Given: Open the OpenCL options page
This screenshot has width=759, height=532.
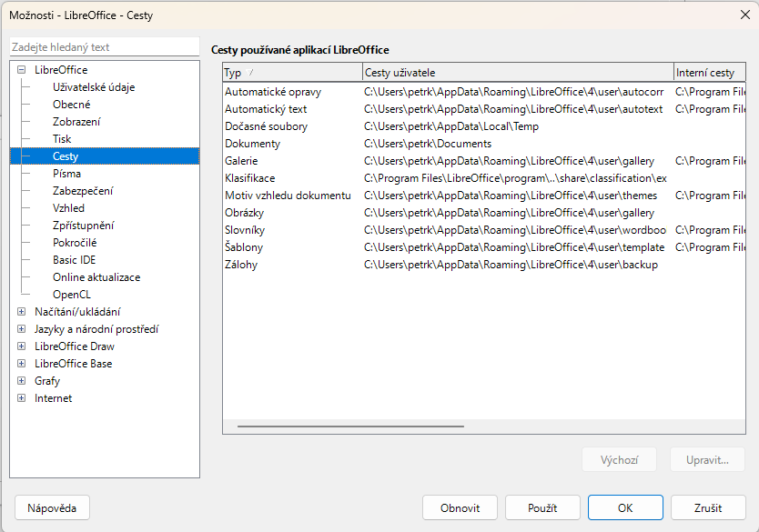Looking at the screenshot, I should [x=72, y=295].
